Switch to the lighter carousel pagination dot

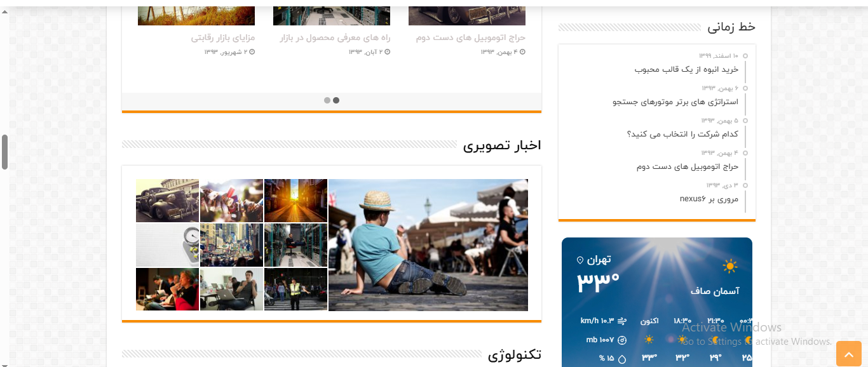pyautogui.click(x=327, y=100)
